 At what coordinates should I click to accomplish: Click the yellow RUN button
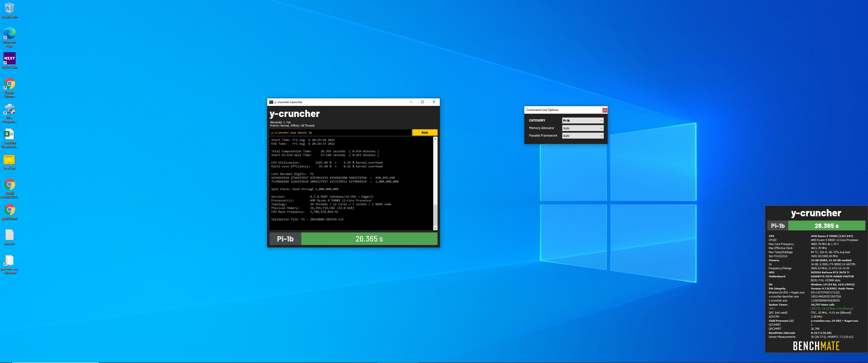(x=425, y=133)
